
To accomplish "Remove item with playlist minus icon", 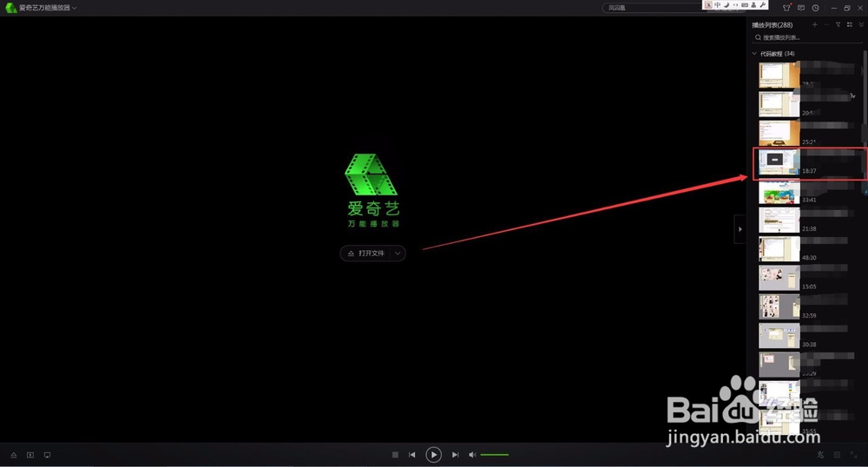I will click(826, 25).
